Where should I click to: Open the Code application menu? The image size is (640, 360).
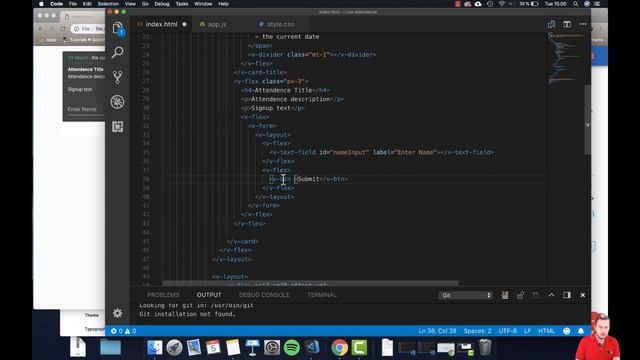56,4
